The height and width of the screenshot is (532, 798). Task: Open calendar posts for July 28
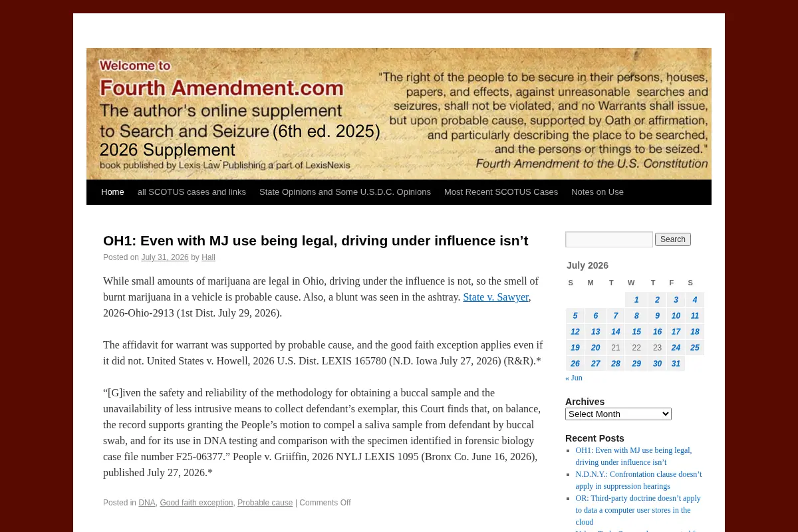[616, 364]
